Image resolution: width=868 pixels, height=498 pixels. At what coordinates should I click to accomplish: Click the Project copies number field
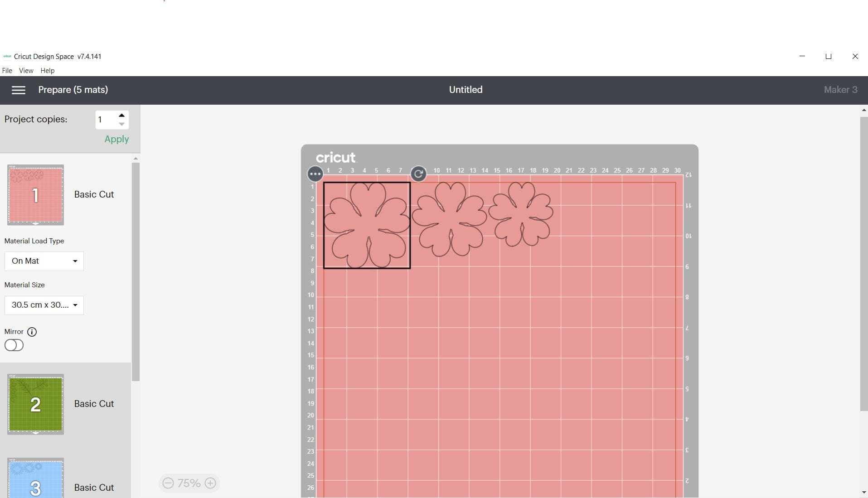(106, 120)
